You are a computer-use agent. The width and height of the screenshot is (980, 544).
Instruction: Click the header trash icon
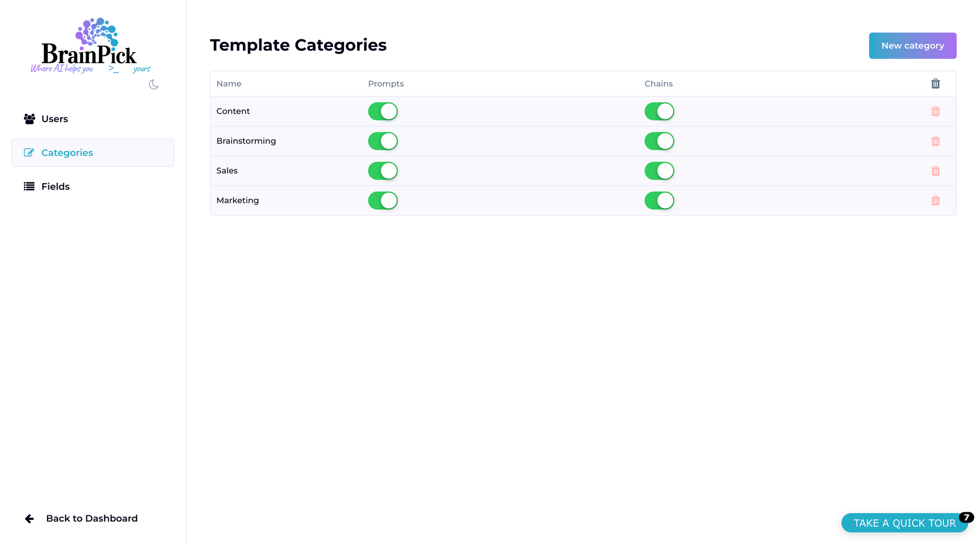pyautogui.click(x=935, y=84)
